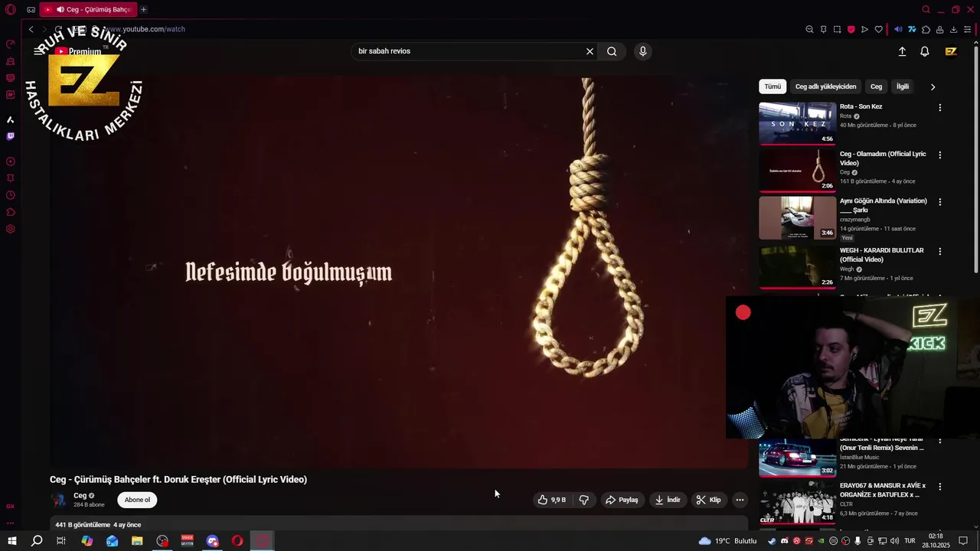Start voice search with microphone icon
The width and height of the screenshot is (980, 551).
[642, 51]
